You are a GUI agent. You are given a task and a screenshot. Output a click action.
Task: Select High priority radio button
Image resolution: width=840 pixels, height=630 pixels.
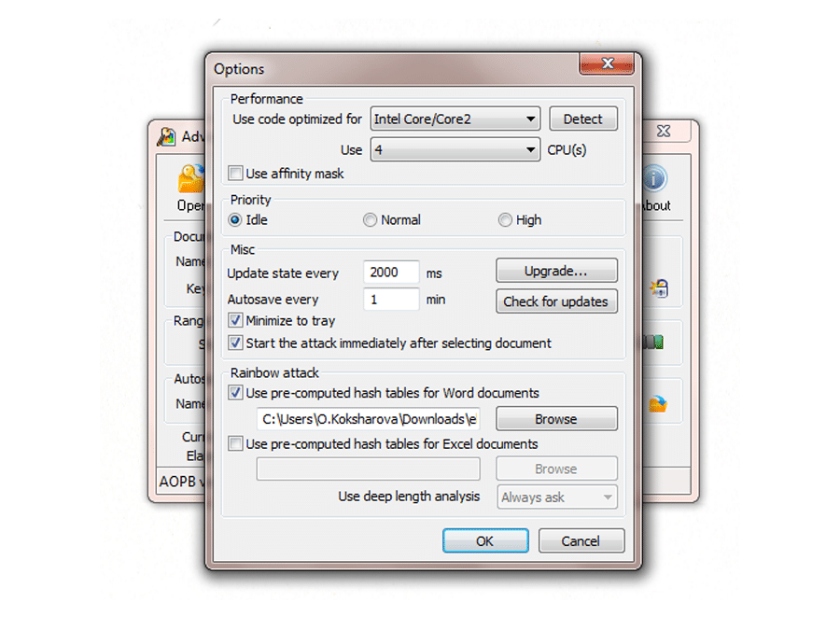click(505, 220)
